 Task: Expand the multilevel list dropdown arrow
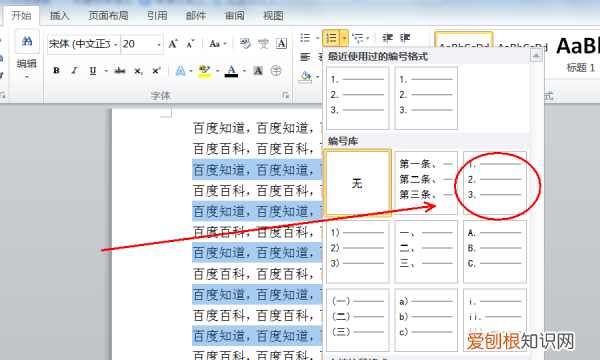(368, 38)
